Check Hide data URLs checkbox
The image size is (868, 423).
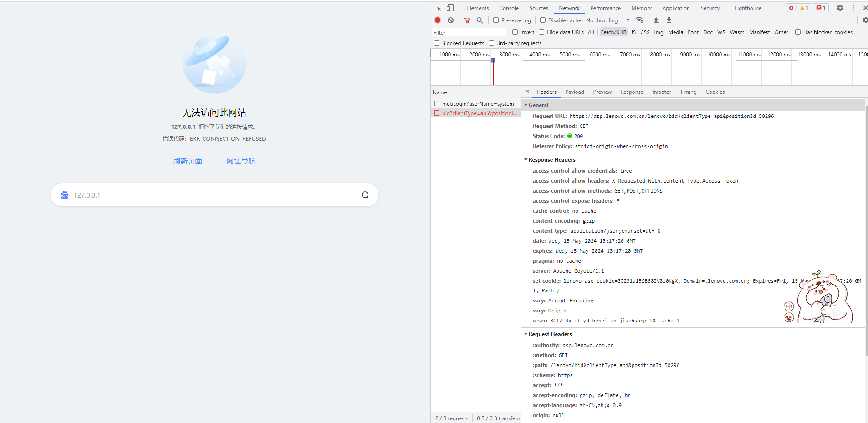tap(541, 32)
